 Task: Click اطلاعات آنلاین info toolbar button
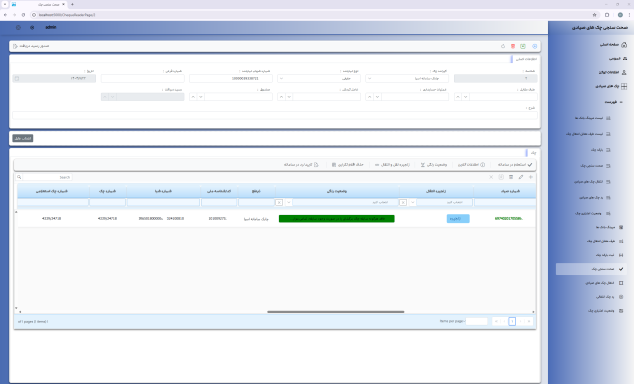(x=471, y=165)
